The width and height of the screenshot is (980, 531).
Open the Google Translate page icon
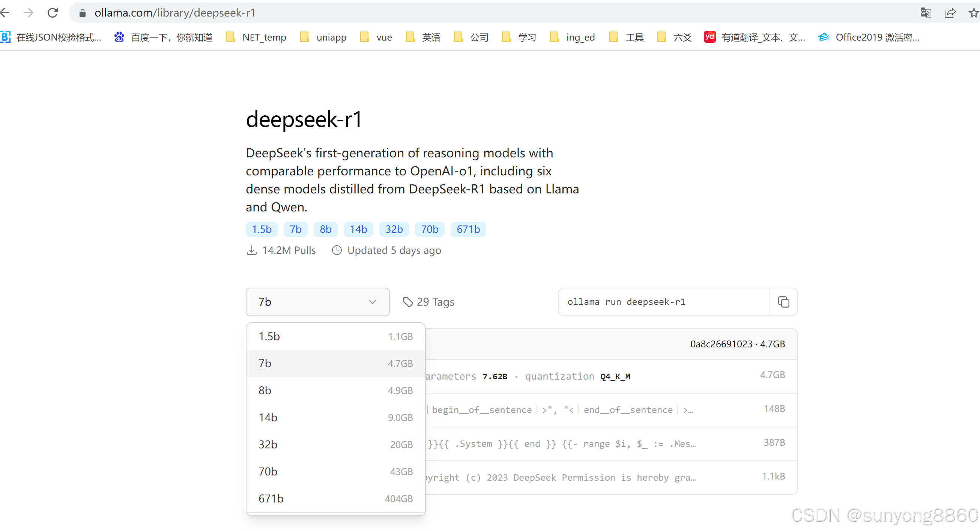(925, 13)
